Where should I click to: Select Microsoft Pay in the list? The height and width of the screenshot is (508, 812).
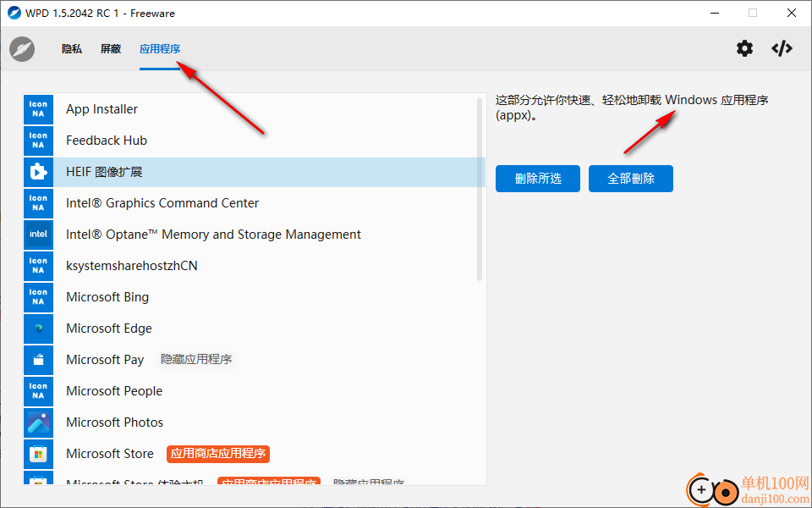(x=255, y=360)
